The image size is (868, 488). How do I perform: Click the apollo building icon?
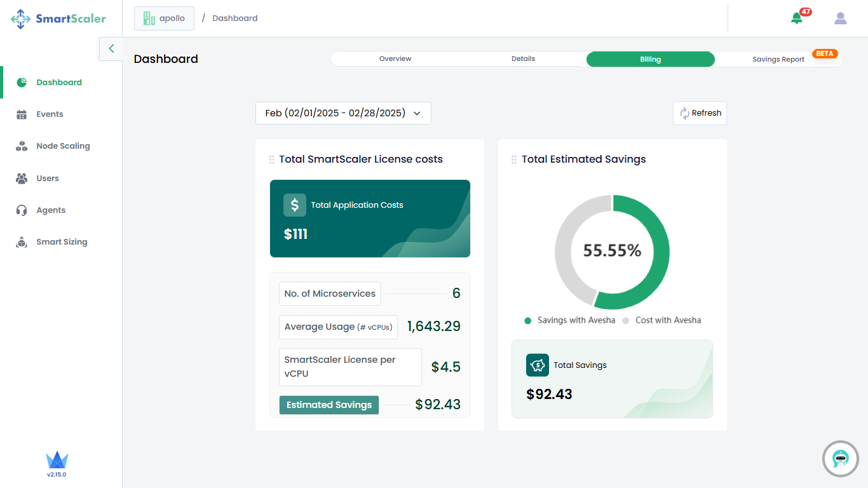tap(149, 18)
